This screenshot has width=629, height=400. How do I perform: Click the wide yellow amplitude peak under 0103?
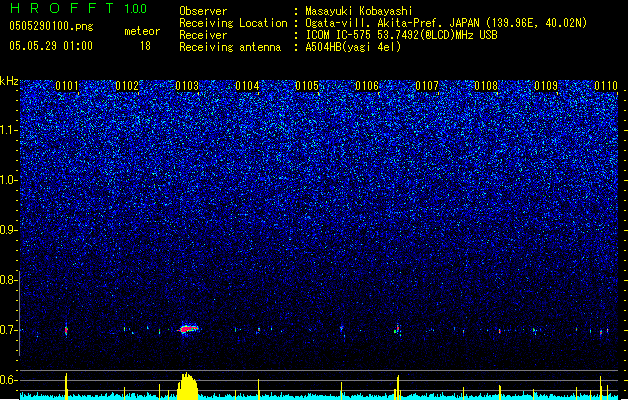coord(187,386)
